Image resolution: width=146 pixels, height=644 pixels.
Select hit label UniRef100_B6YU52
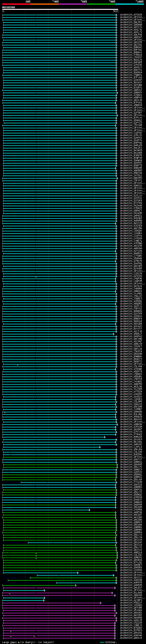131,615
